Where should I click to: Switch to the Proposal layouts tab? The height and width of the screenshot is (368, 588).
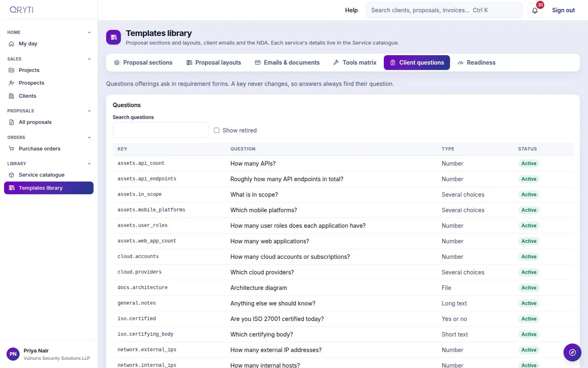pos(214,63)
